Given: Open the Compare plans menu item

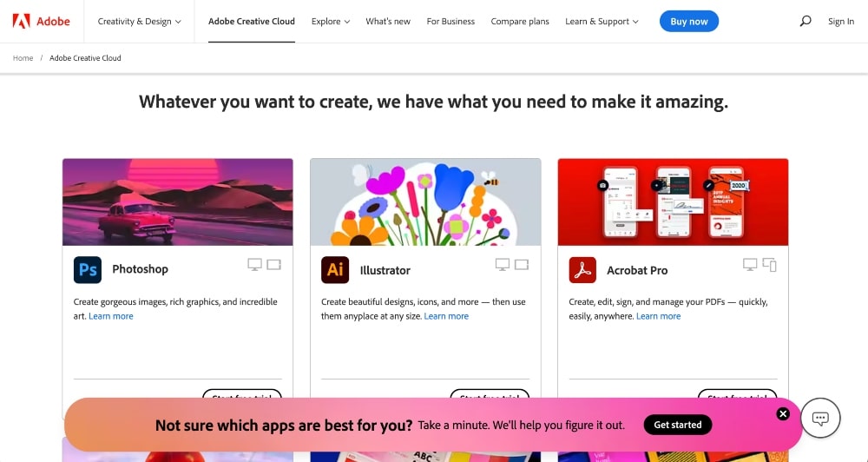Looking at the screenshot, I should point(520,22).
